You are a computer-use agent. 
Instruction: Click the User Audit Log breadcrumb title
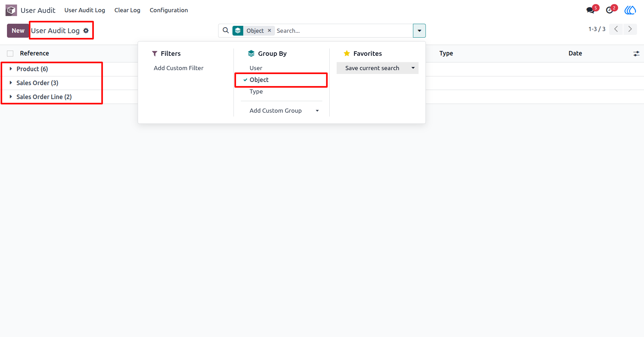[x=55, y=31]
